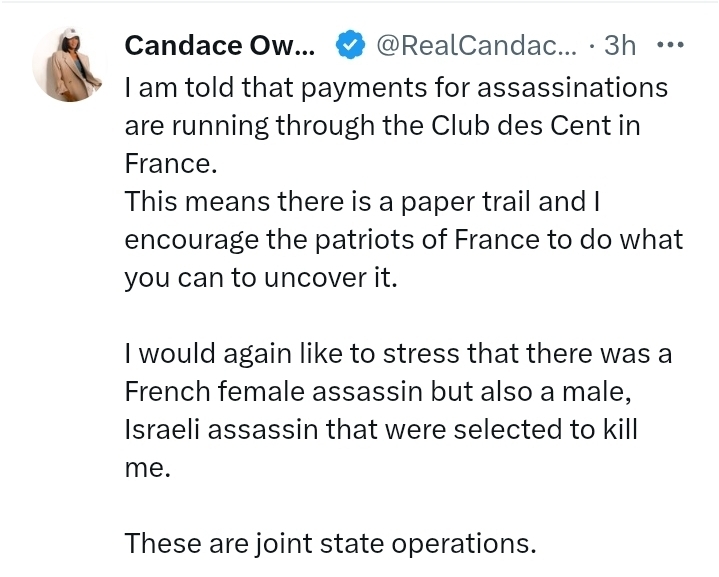Viewport: 719px width, 577px height.
Task: Click the line starting "encourage the patriots"
Action: tap(403, 240)
